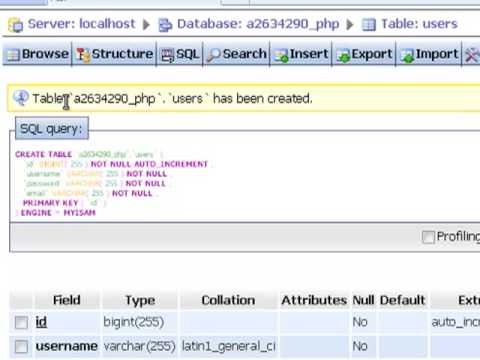The width and height of the screenshot is (480, 360).
Task: Click the Null value No for id
Action: click(360, 322)
